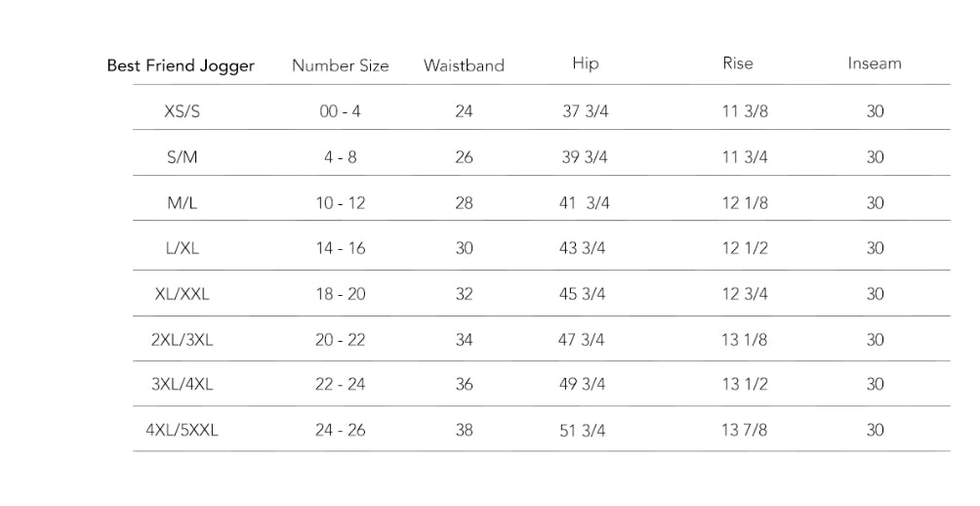Select the 13 7/8 rise value
The image size is (980, 506).
pos(745,430)
